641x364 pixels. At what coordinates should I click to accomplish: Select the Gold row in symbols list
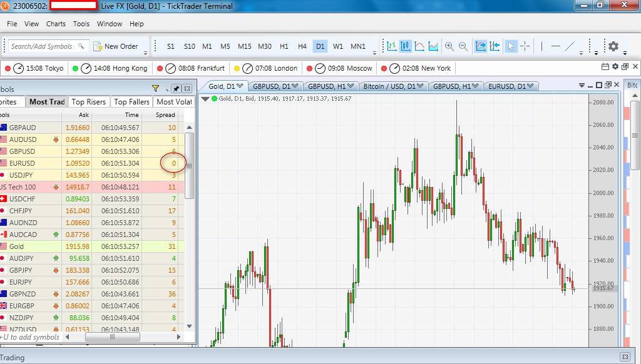point(92,246)
